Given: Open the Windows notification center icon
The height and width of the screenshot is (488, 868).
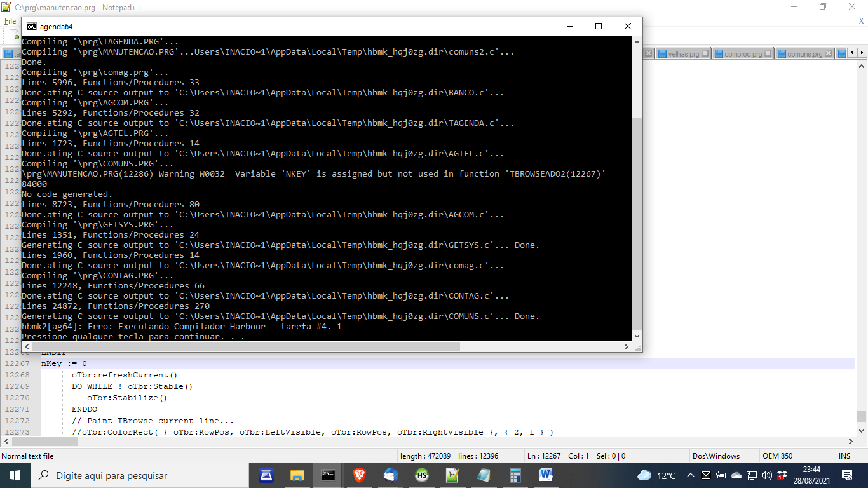Looking at the screenshot, I should [847, 475].
